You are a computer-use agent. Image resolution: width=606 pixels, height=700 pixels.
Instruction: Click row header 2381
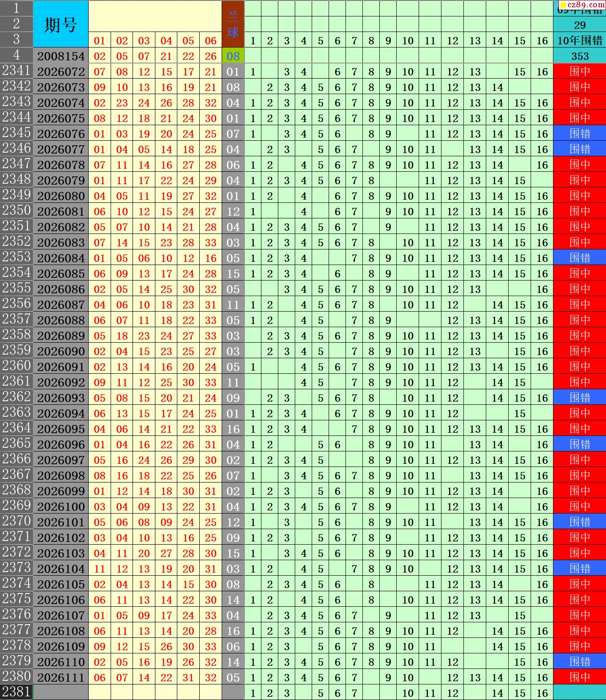click(x=16, y=692)
